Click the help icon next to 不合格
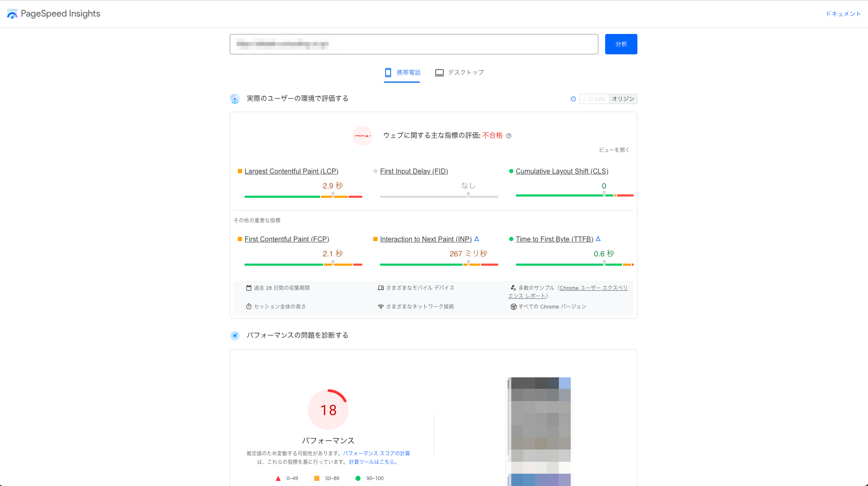The image size is (868, 486). click(509, 136)
